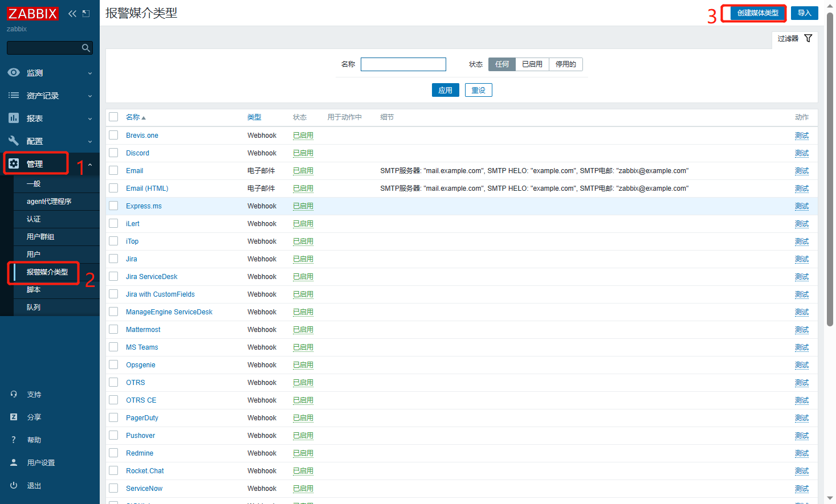Focus the sidebar search input box
Image resolution: width=836 pixels, height=504 pixels.
pos(50,48)
